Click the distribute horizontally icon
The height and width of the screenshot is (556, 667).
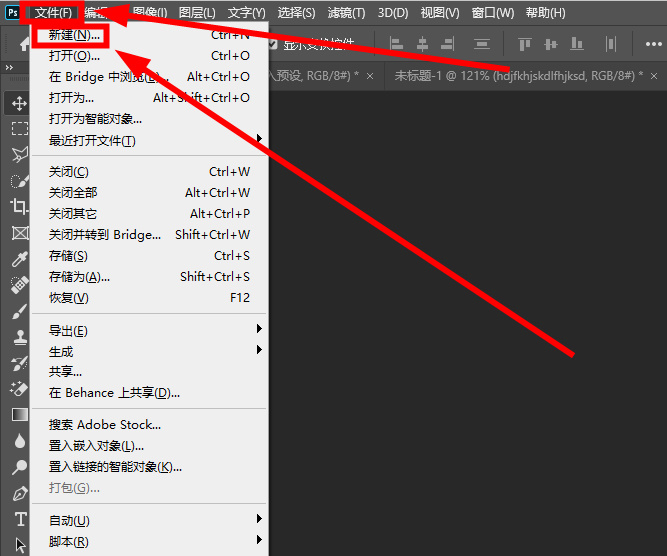pyautogui.click(x=611, y=44)
